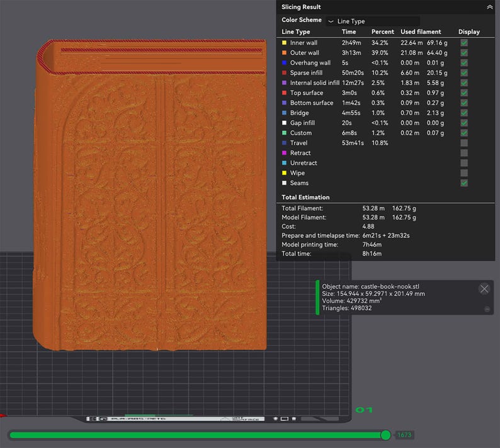Enable Travel line display checkbox
Image resolution: width=500 pixels, height=448 pixels.
click(x=464, y=143)
